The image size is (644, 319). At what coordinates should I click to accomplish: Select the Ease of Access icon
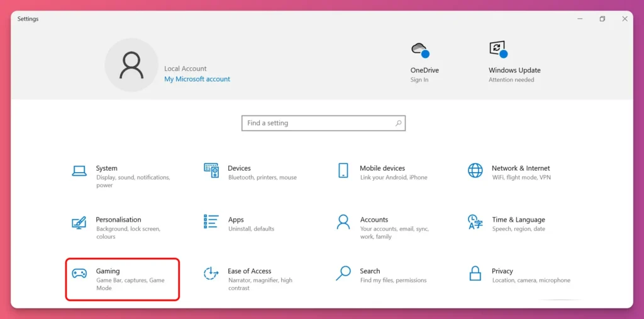click(211, 273)
